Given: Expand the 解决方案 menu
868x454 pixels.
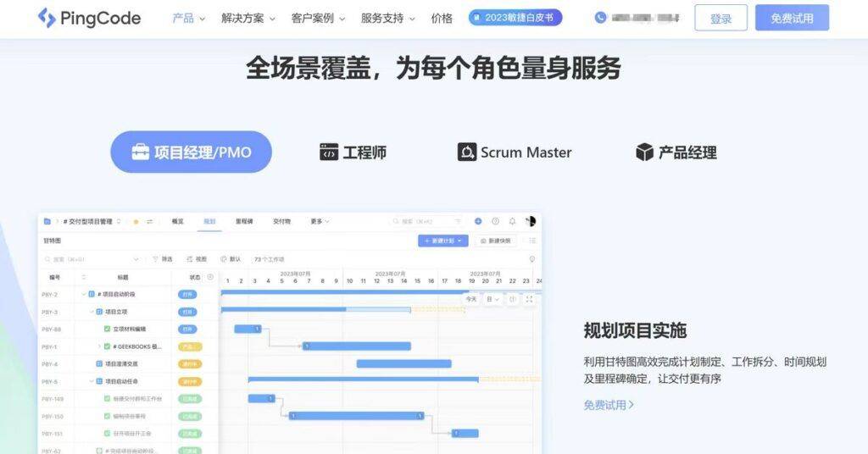Looking at the screenshot, I should [x=248, y=19].
